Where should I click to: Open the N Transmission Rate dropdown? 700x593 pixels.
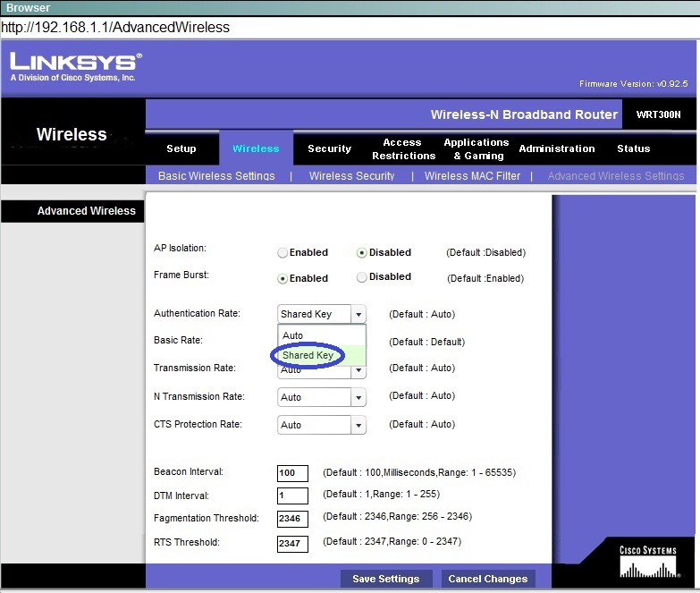(x=322, y=397)
